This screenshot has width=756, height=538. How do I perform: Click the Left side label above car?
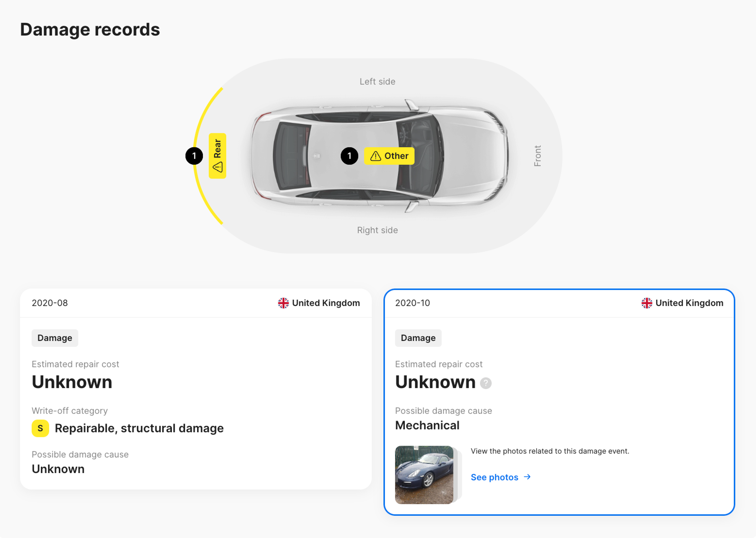[377, 82]
